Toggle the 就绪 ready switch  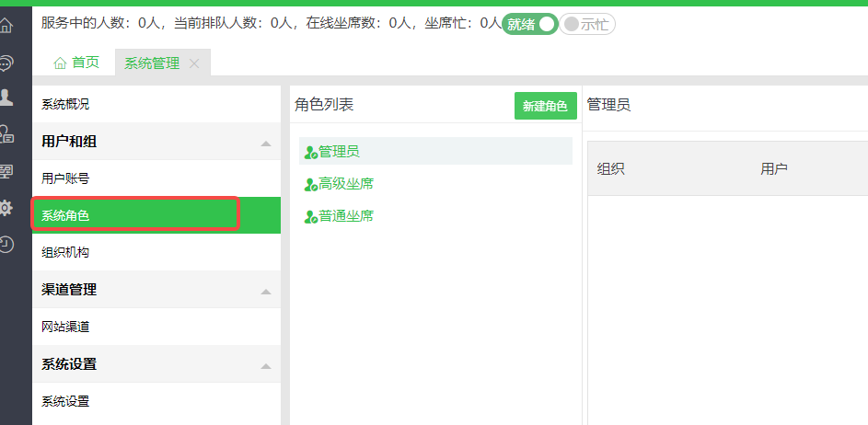pos(530,24)
